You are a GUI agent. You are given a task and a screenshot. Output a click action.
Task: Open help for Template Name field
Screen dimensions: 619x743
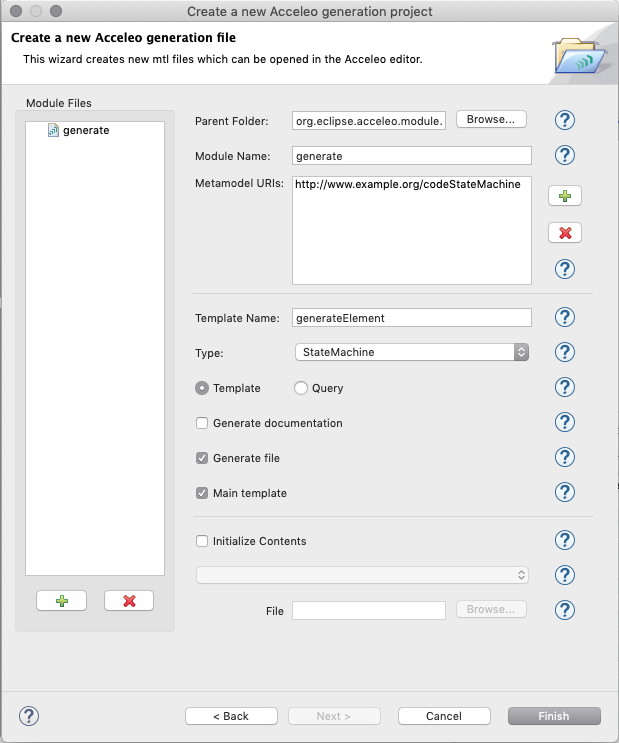(x=565, y=317)
